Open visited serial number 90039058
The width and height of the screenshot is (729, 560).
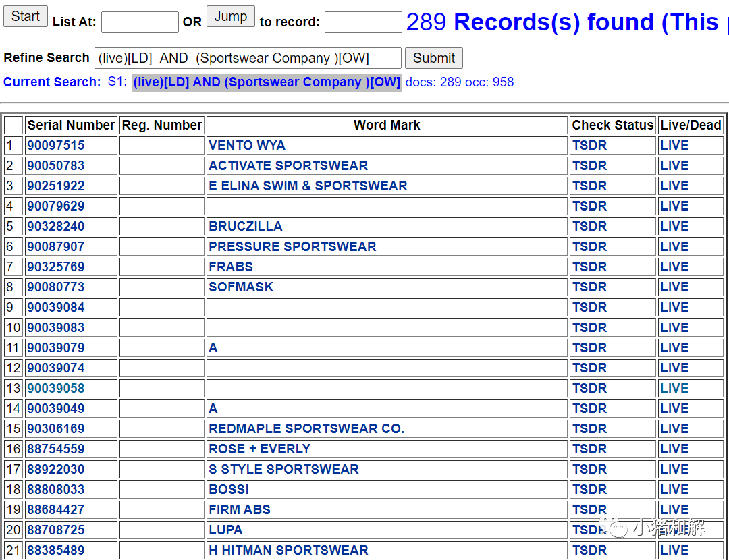56,388
